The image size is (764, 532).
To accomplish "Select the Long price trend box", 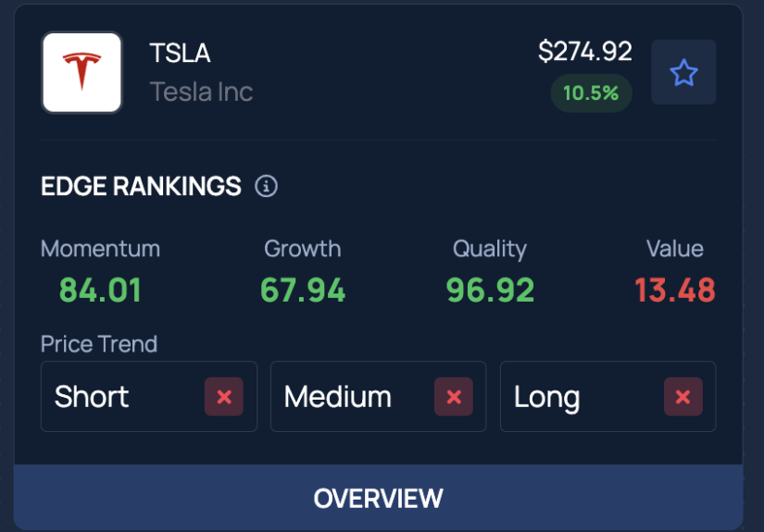I will pos(608,396).
